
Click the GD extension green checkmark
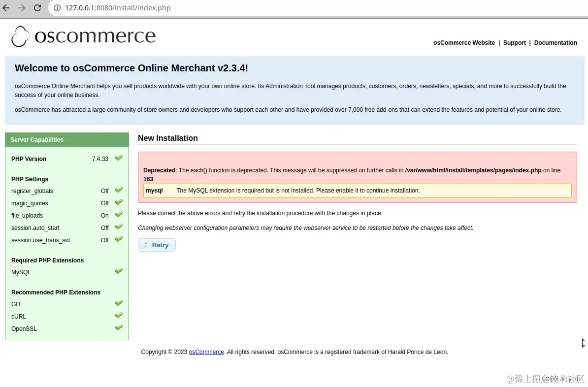tap(119, 303)
